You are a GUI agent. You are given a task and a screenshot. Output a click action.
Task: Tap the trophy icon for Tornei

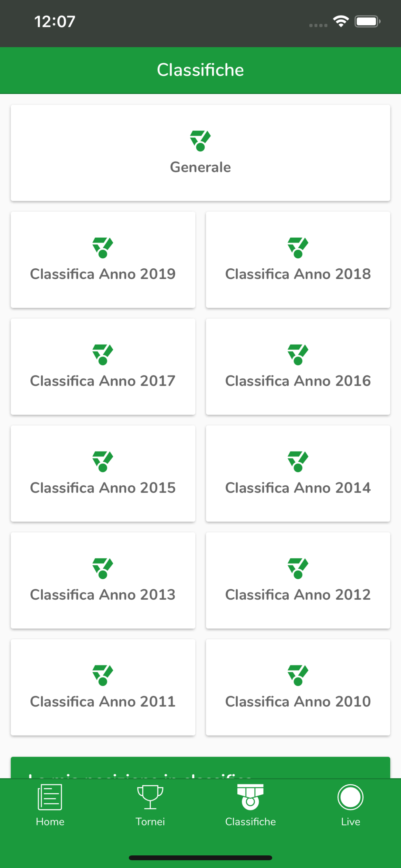pos(150,797)
